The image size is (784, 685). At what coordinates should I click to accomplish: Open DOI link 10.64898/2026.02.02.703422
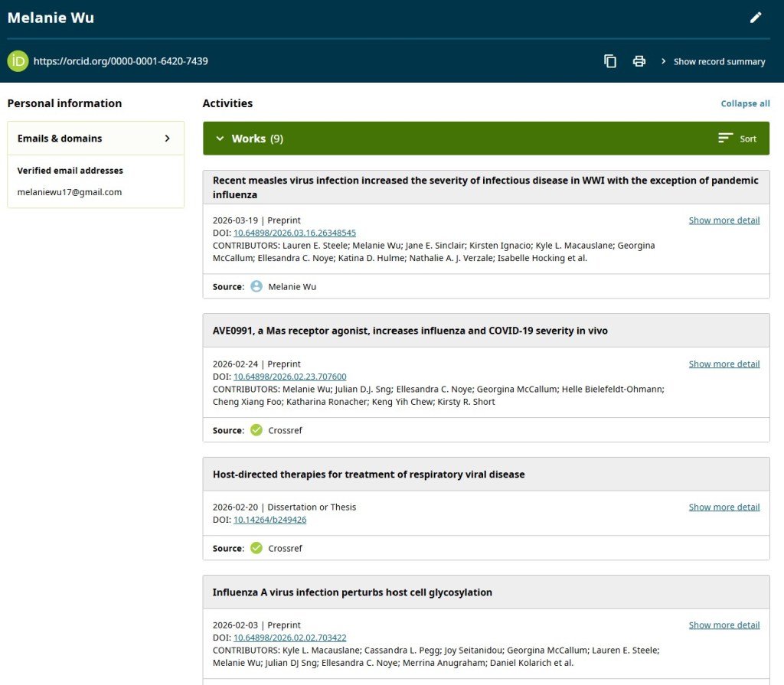click(289, 638)
